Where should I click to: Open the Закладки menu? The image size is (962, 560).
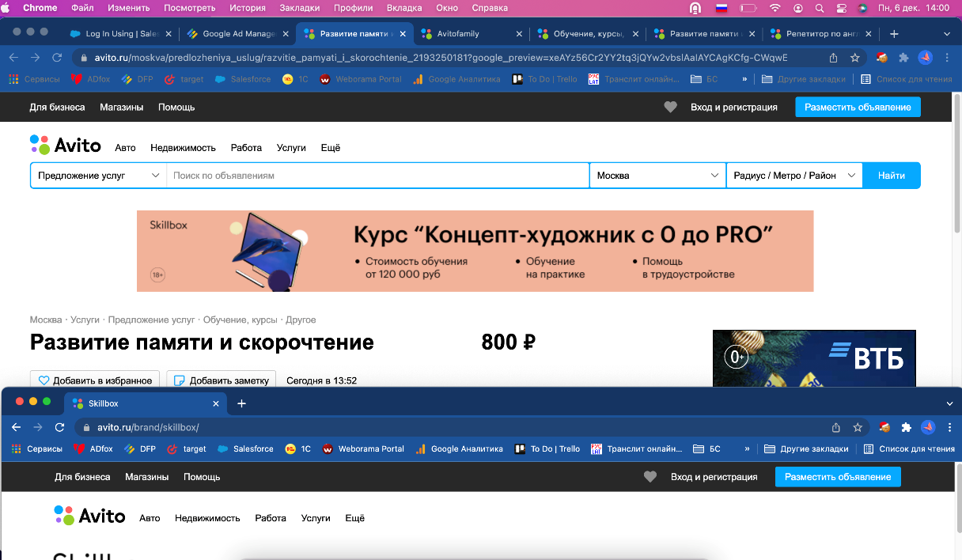(x=300, y=8)
